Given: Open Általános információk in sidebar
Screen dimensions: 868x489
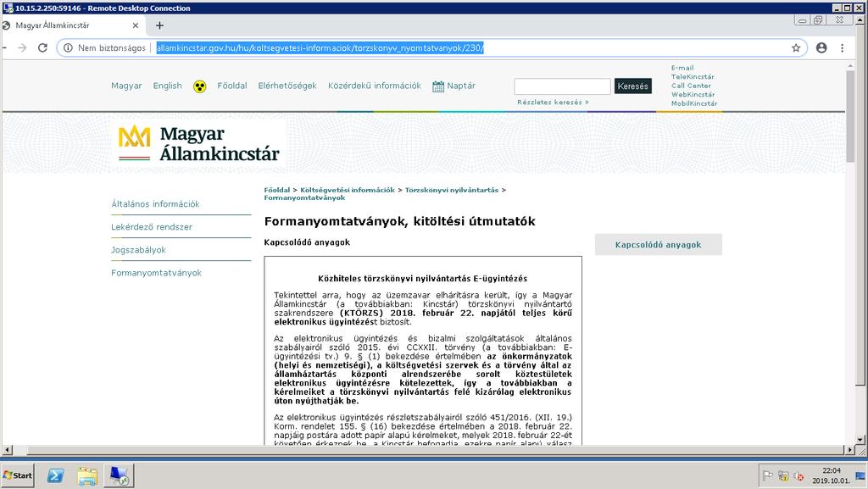Looking at the screenshot, I should coord(156,204).
